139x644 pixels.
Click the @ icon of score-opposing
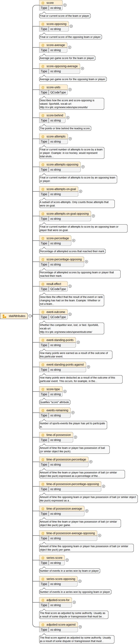43,24
